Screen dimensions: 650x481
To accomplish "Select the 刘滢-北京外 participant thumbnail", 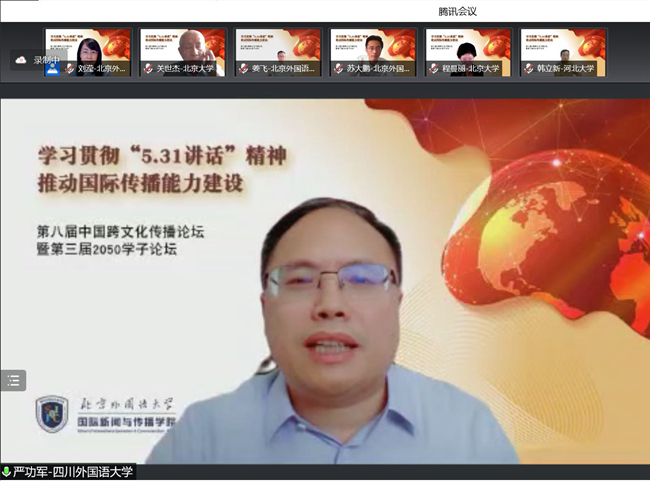I will click(88, 52).
